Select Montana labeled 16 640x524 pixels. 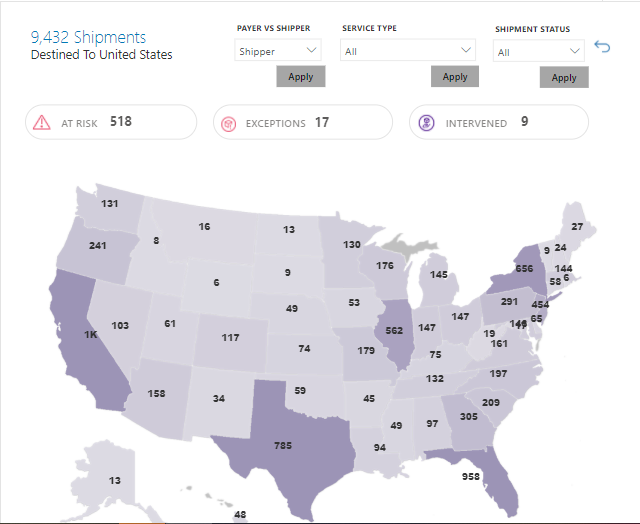coord(204,229)
